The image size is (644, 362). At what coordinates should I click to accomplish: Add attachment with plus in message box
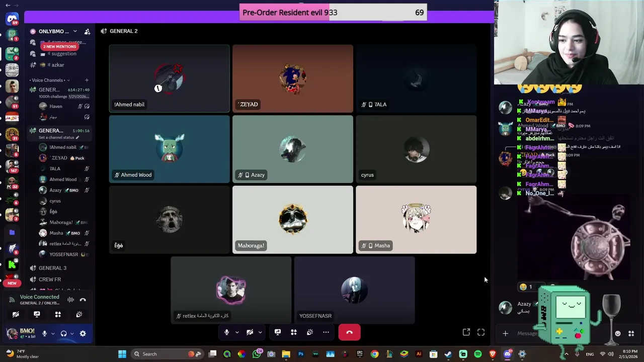505,333
